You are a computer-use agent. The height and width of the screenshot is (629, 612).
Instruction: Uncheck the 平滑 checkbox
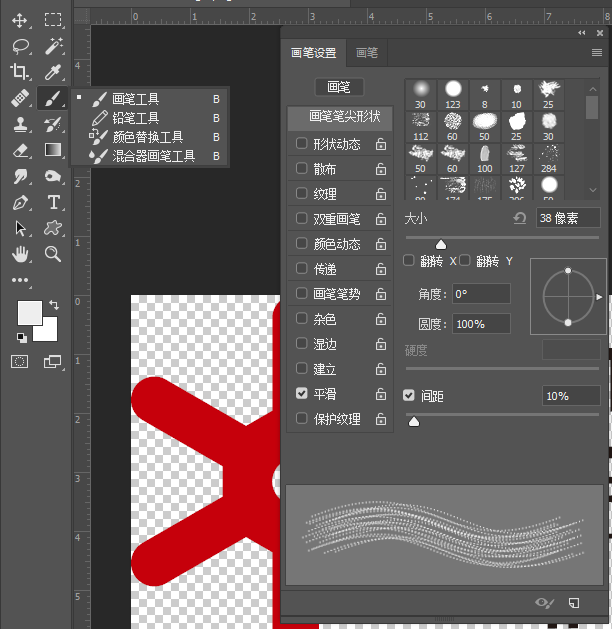pos(302,394)
